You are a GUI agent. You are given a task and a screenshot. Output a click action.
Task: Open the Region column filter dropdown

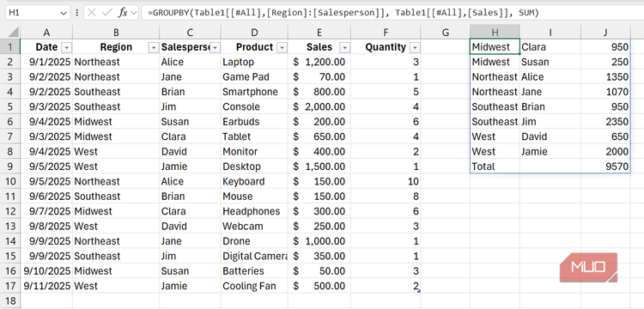pos(154,48)
